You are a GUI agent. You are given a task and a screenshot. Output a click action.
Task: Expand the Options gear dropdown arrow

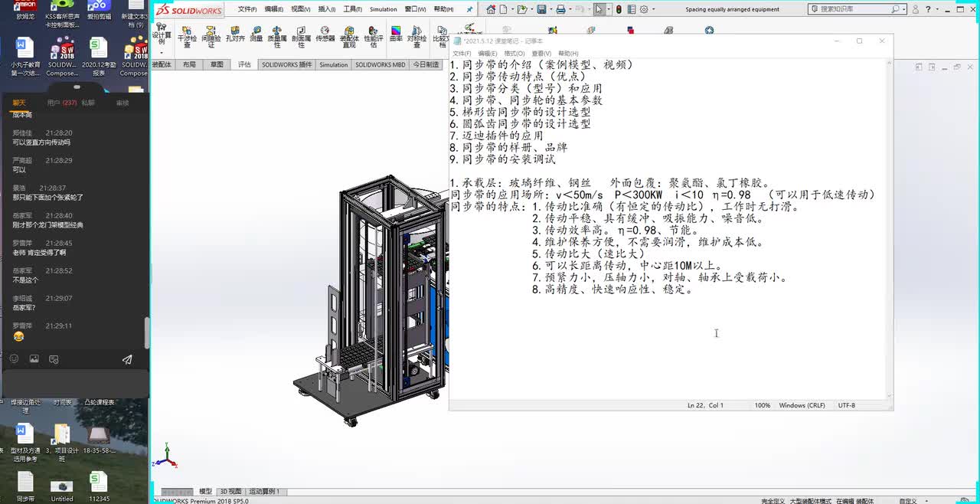(x=654, y=9)
